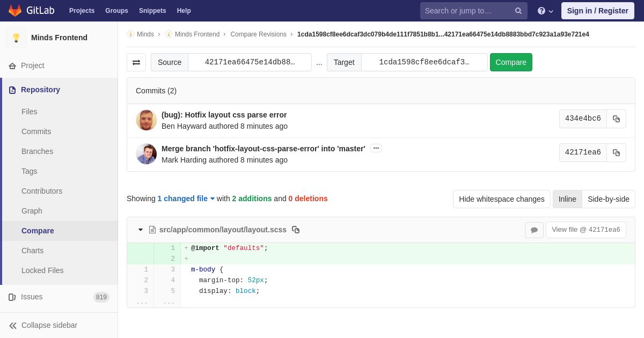Click Ben Hayward author name

[x=184, y=126]
